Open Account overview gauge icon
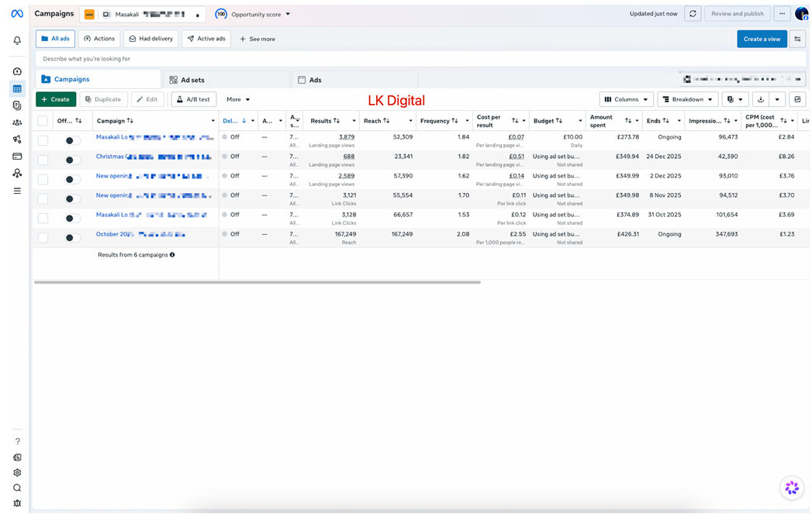The image size is (812, 514). pos(17,71)
